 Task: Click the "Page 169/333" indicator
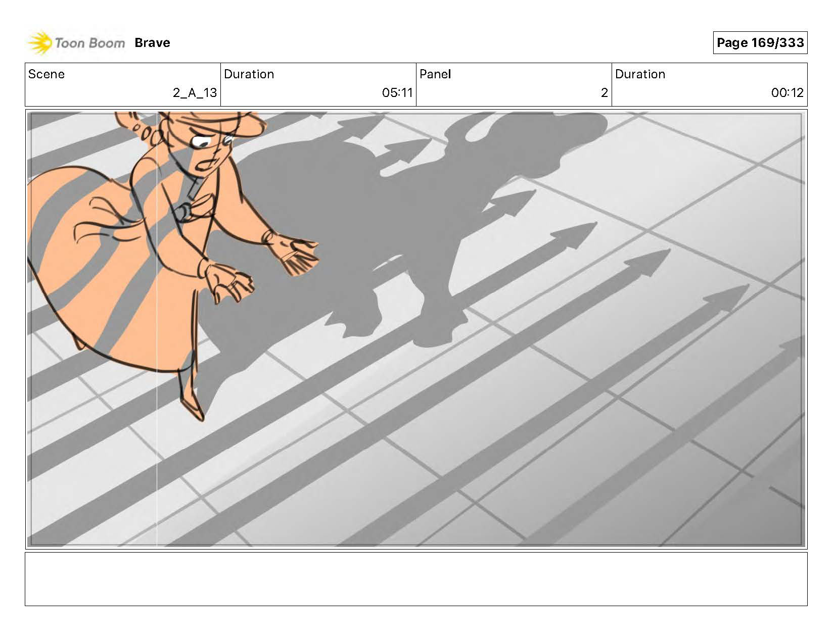[x=760, y=43]
